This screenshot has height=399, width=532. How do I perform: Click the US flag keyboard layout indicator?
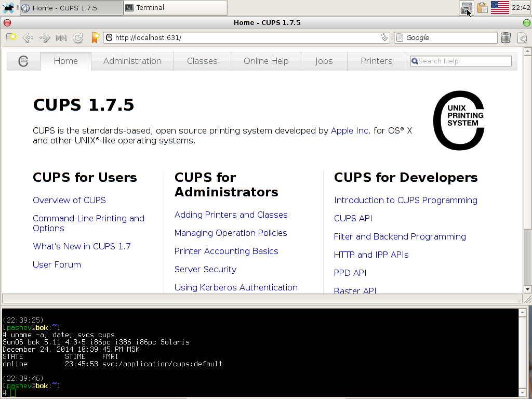(500, 7)
